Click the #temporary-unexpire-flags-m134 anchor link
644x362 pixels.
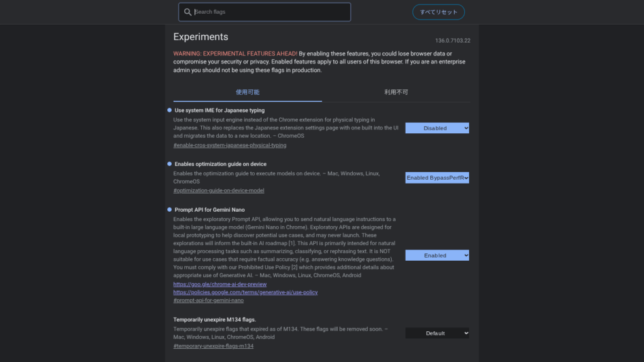click(x=213, y=346)
